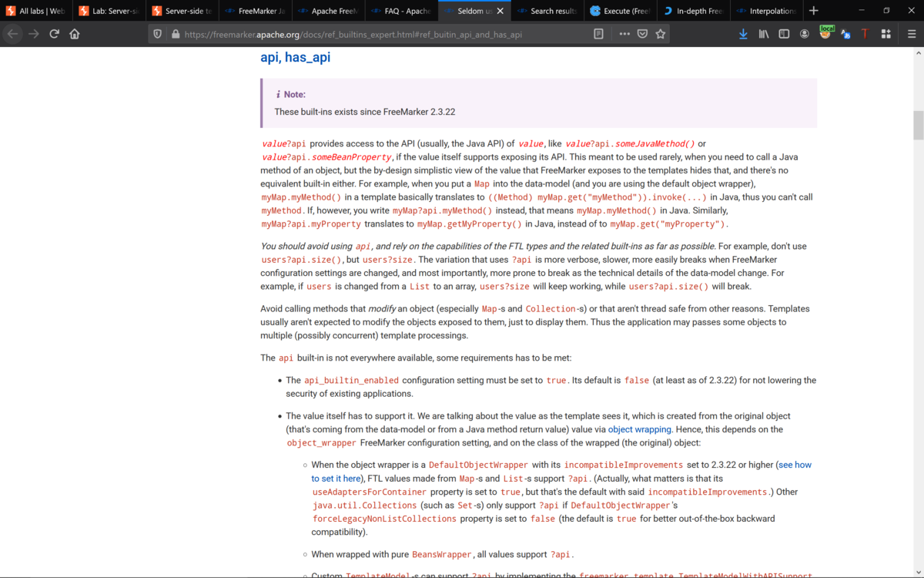Go forward to the next page
The image size is (924, 578).
(x=33, y=34)
